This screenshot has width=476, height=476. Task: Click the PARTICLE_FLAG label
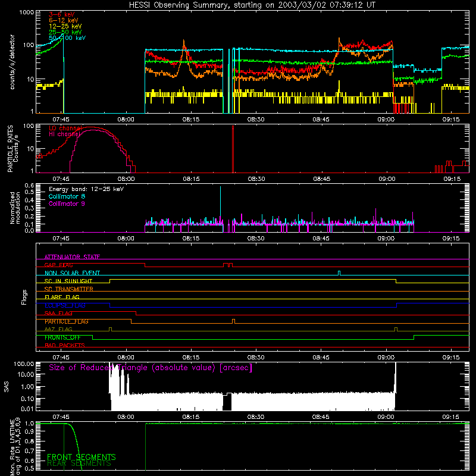[67, 321]
